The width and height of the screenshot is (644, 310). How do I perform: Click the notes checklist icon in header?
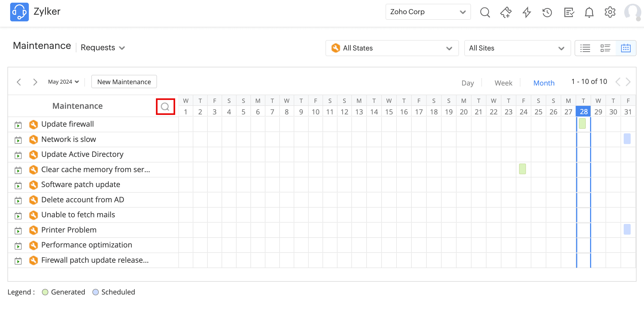pos(569,12)
